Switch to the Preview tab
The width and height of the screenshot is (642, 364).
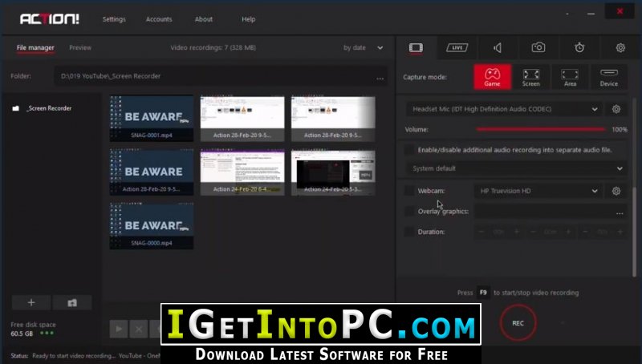80,48
